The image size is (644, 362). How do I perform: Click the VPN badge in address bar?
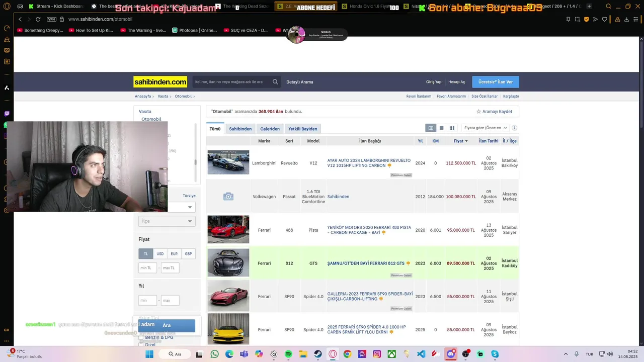click(51, 19)
